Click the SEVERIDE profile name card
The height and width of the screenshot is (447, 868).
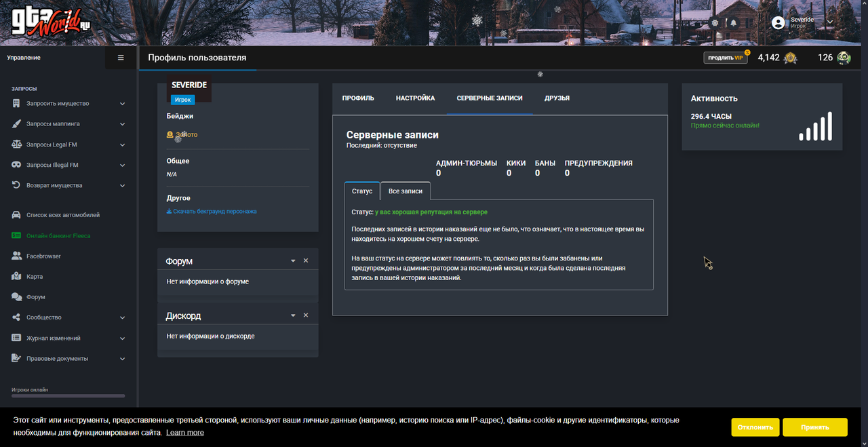pyautogui.click(x=189, y=85)
